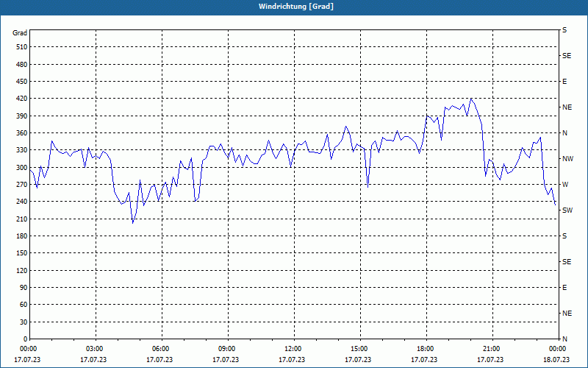
Task: Click the 60 y-axis label
Action: point(24,305)
